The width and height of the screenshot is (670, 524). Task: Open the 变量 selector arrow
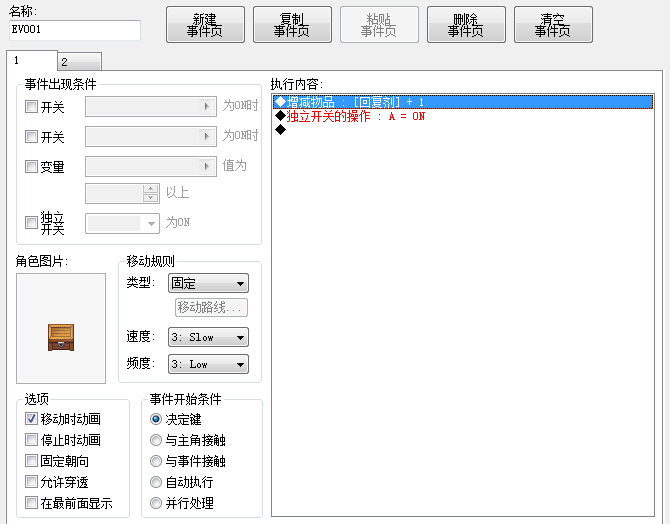(x=207, y=166)
